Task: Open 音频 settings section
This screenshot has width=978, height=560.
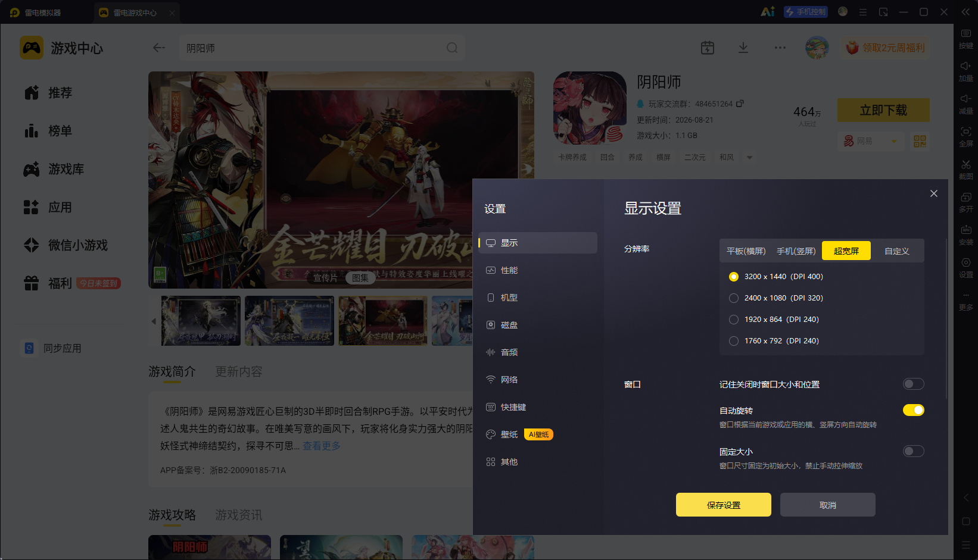Action: point(538,352)
